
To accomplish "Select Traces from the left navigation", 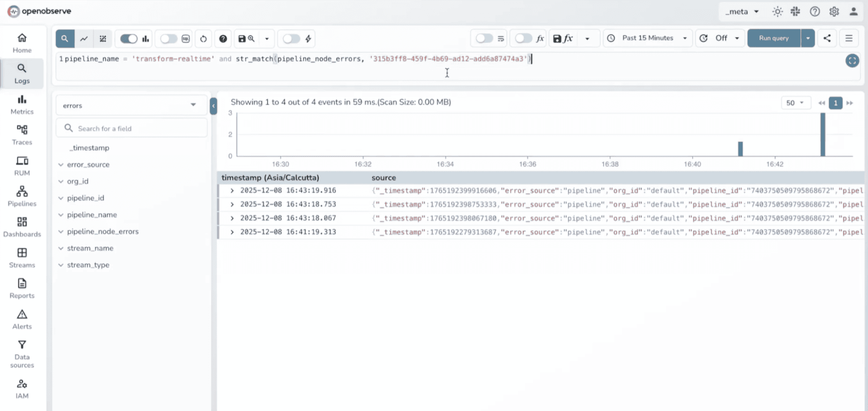I will pos(22,135).
